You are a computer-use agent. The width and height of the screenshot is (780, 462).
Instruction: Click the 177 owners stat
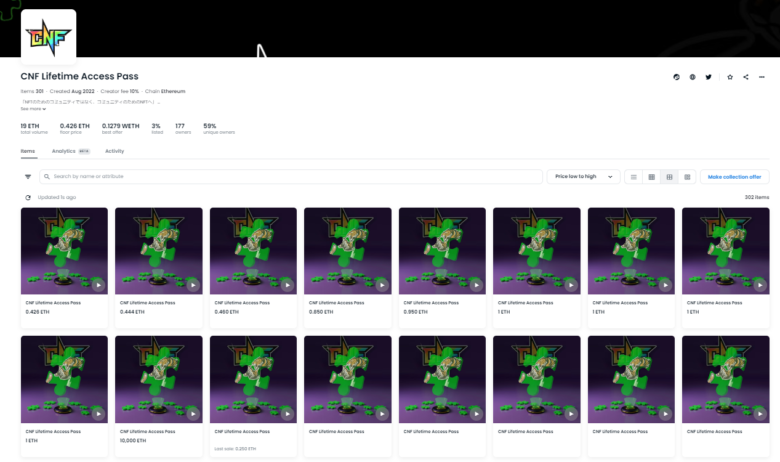(x=183, y=128)
